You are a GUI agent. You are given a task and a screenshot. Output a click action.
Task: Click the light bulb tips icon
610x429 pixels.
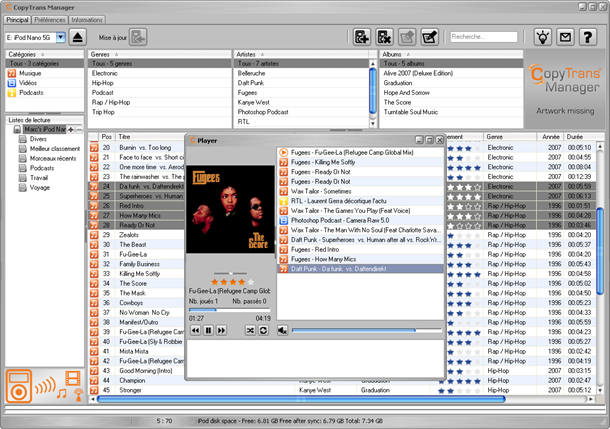543,37
